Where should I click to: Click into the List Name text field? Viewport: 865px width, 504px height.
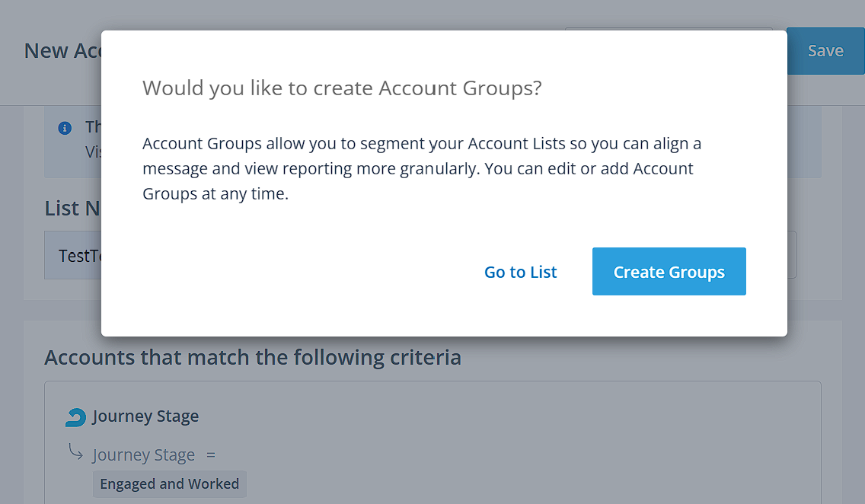73,256
